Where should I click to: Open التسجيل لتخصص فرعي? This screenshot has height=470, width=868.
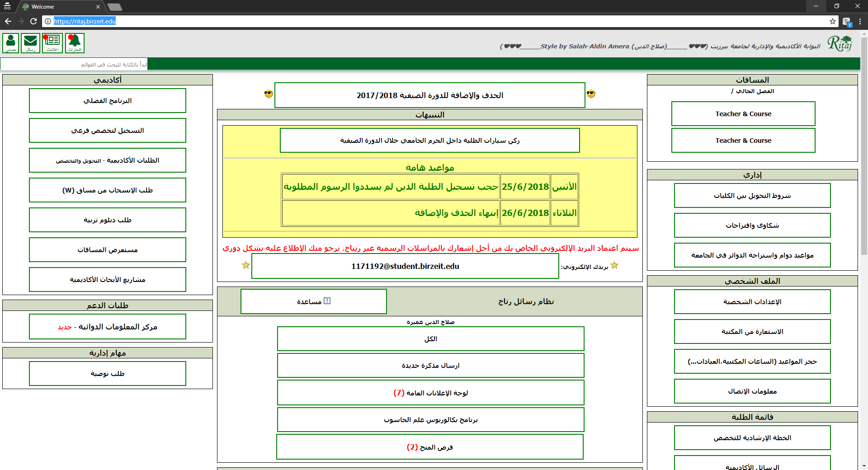pyautogui.click(x=108, y=131)
